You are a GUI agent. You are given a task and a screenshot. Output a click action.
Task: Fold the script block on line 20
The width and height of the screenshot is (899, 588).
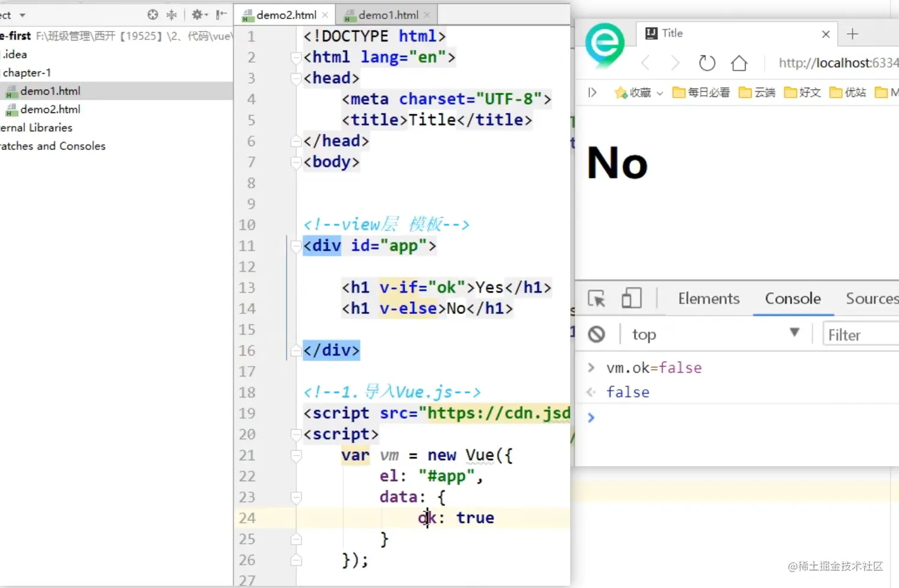tap(296, 435)
